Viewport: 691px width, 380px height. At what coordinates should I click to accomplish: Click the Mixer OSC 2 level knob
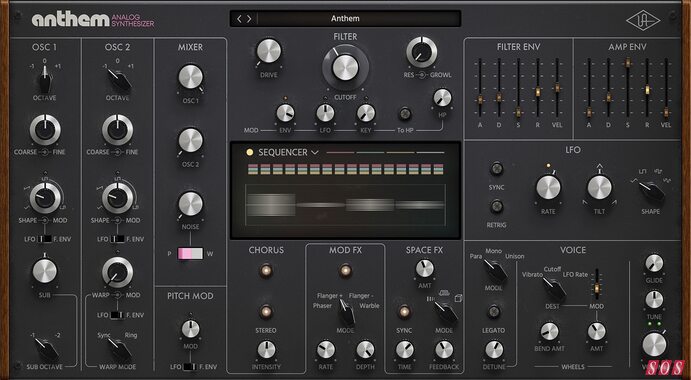[x=190, y=141]
